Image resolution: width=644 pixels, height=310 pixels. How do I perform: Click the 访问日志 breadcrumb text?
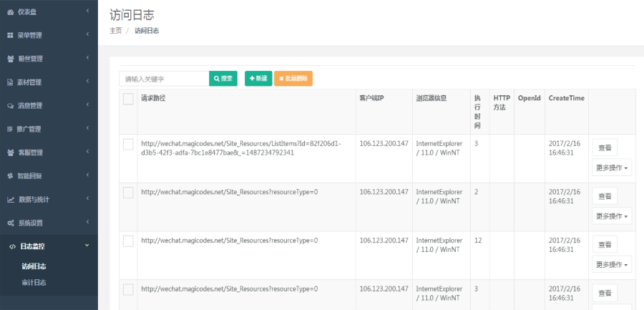point(147,30)
